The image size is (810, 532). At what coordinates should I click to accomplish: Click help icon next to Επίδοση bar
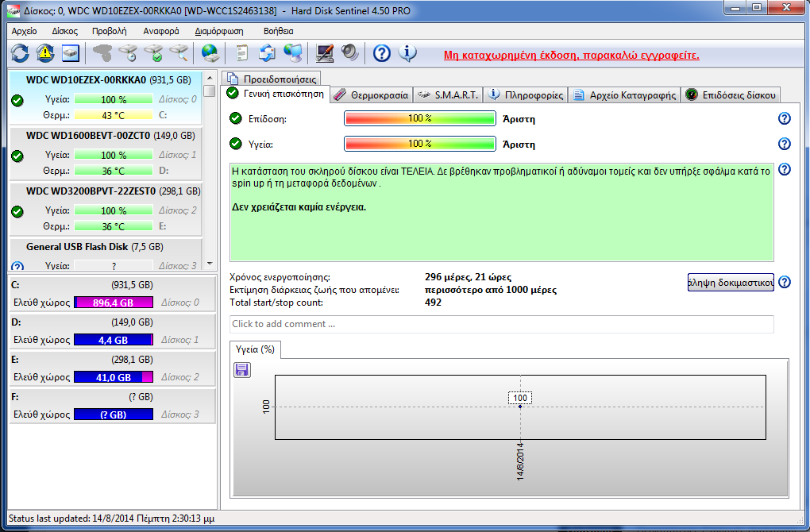(x=784, y=118)
